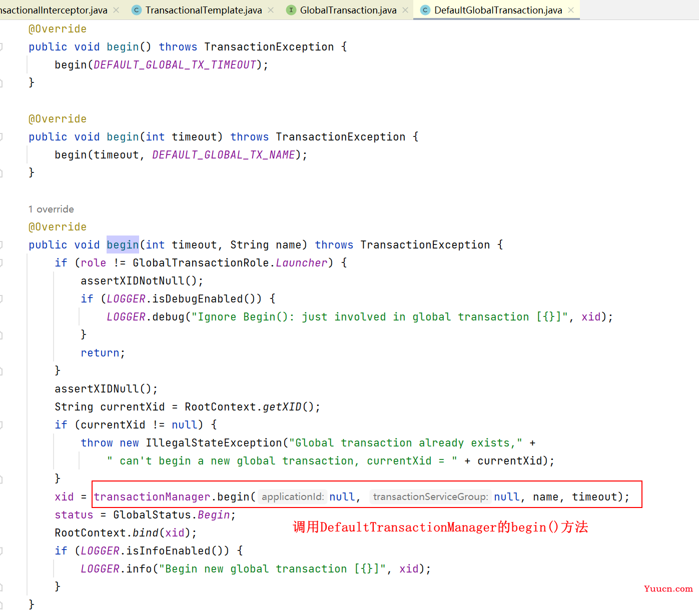Click the role variable in if condition

(94, 263)
